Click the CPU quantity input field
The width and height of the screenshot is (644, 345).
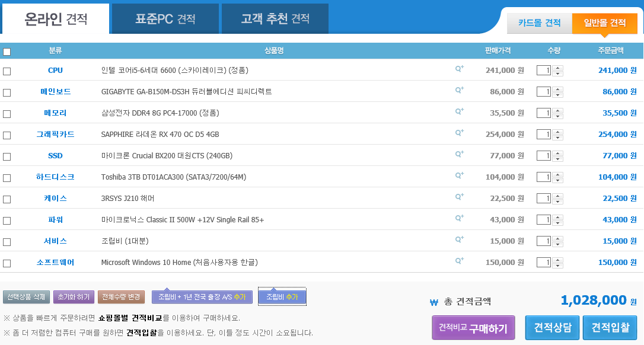pyautogui.click(x=543, y=70)
